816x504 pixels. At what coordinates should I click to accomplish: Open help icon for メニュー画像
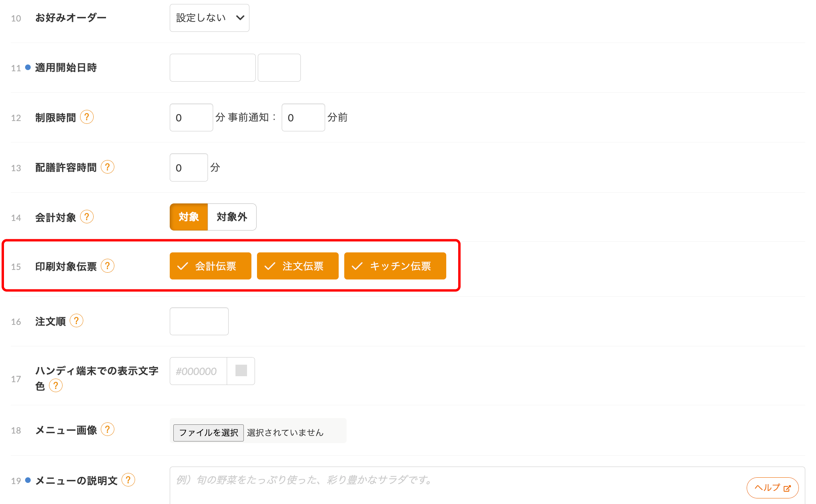(x=108, y=429)
